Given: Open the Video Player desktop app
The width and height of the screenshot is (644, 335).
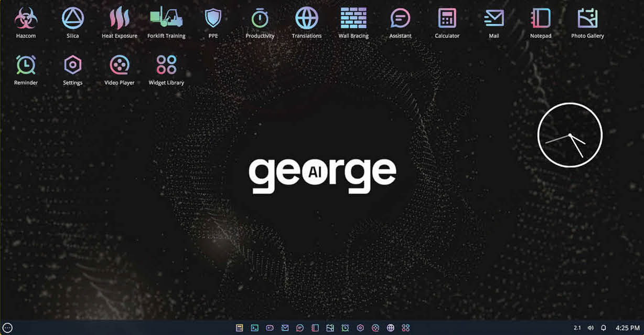Looking at the screenshot, I should (119, 66).
